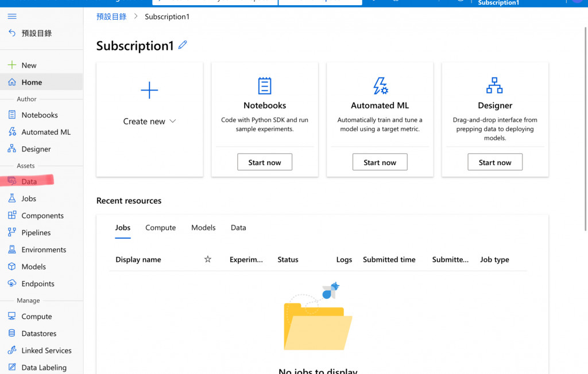Switch to the Models tab
Image resolution: width=588 pixels, height=374 pixels.
(203, 228)
